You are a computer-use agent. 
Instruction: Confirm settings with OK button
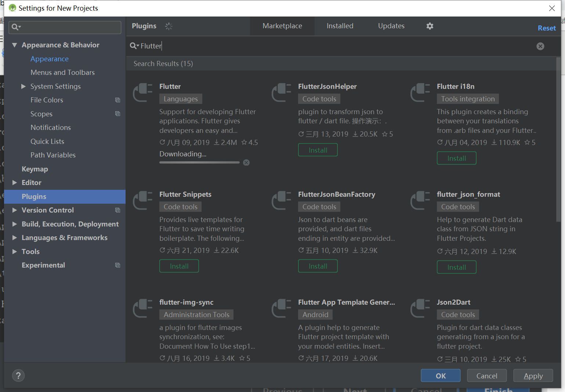(441, 376)
